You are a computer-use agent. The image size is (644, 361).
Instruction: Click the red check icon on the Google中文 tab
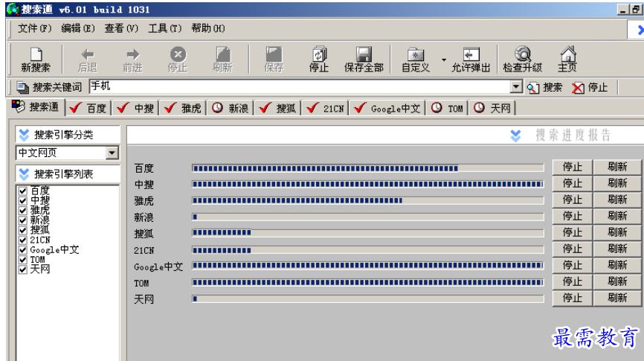(x=360, y=108)
